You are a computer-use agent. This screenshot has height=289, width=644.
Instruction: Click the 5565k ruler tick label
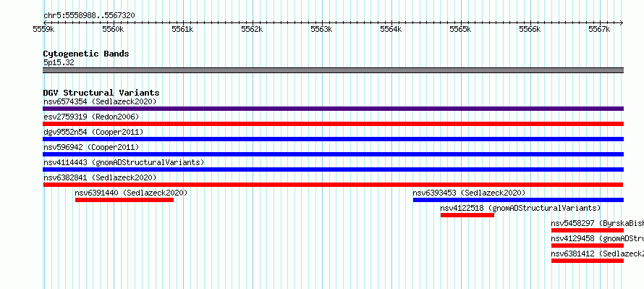(460, 30)
